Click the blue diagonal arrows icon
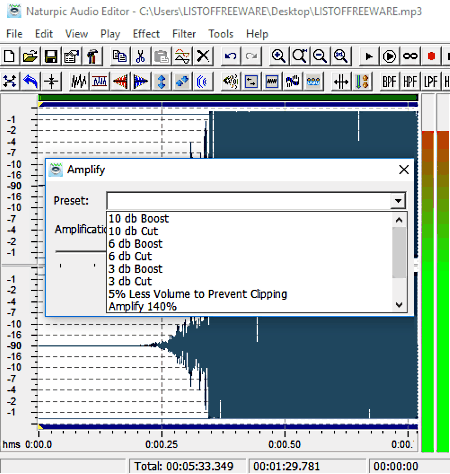Screen dimensions: 450x474 (182, 81)
